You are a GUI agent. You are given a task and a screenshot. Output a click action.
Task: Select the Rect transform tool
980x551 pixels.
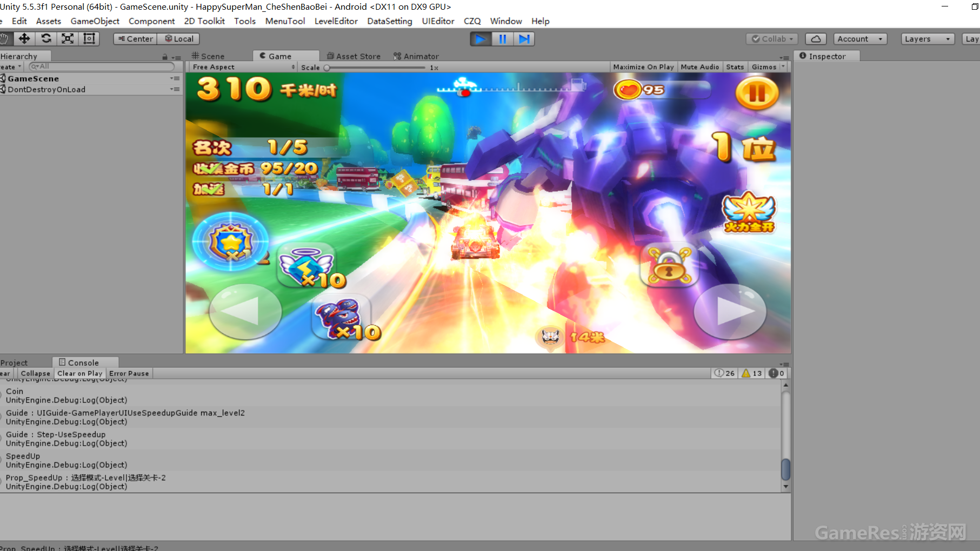click(89, 39)
